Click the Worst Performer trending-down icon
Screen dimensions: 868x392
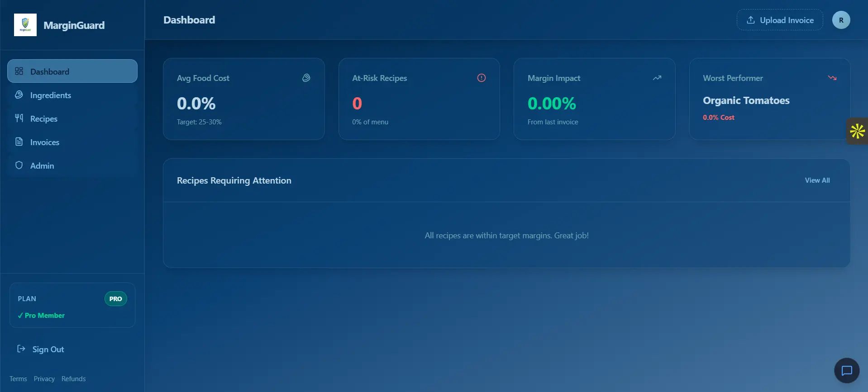point(832,78)
